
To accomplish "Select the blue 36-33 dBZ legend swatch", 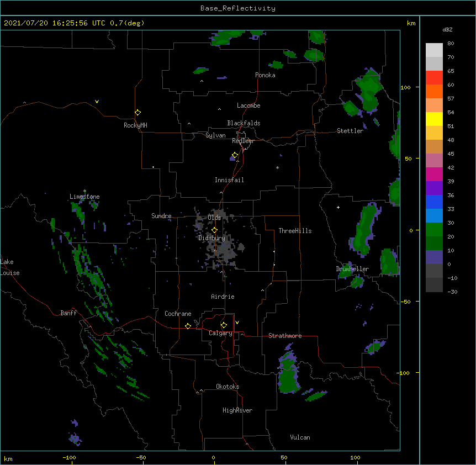I will (434, 202).
